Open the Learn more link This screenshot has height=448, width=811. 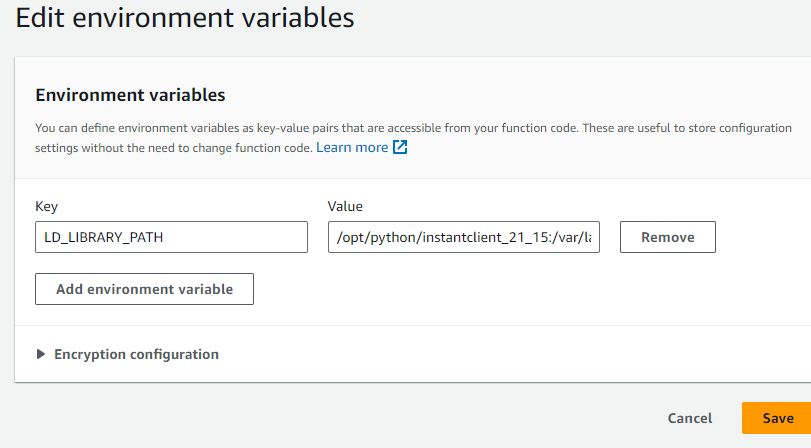click(352, 147)
